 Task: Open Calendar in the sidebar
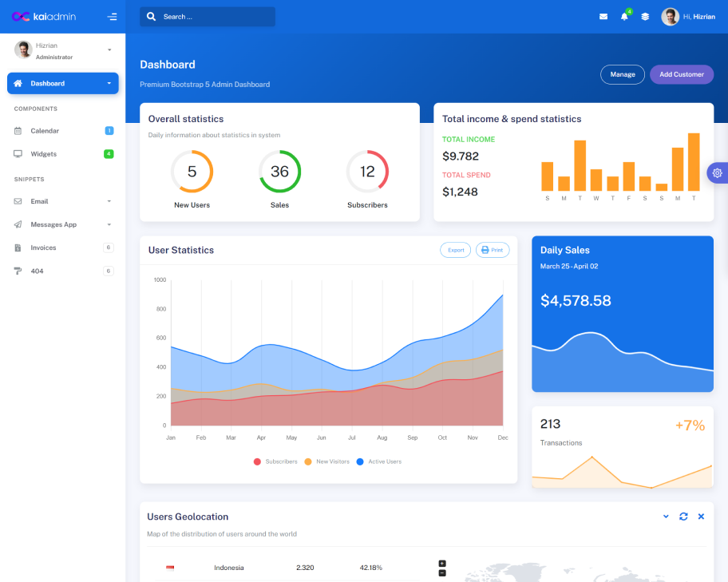point(45,131)
